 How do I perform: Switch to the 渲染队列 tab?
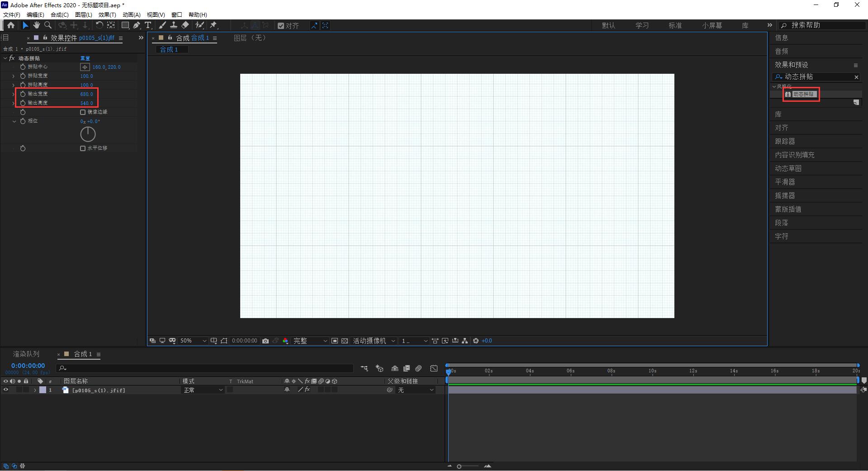point(26,354)
